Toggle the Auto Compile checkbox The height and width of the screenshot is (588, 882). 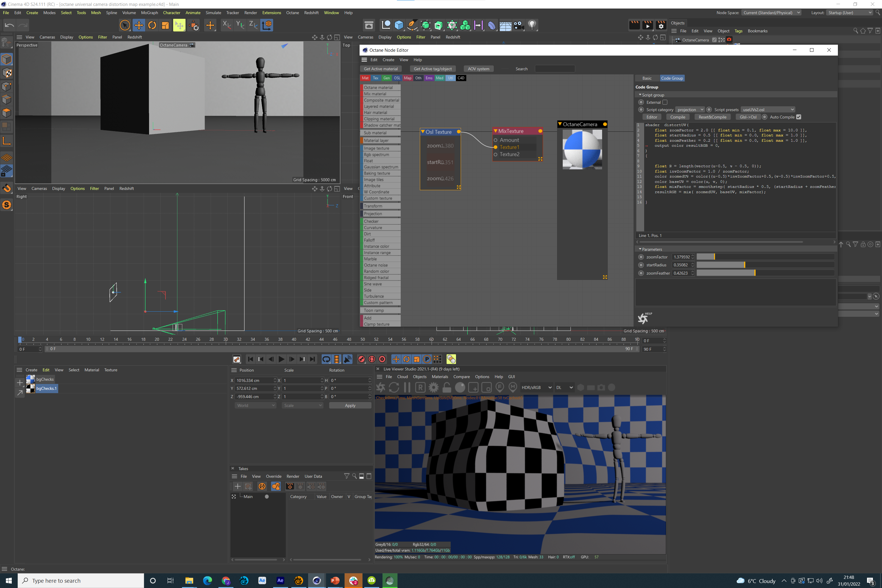(x=799, y=117)
